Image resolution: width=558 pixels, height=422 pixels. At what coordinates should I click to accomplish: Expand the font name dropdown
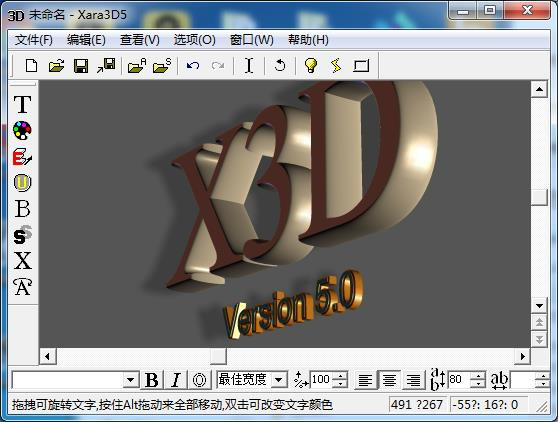point(131,380)
